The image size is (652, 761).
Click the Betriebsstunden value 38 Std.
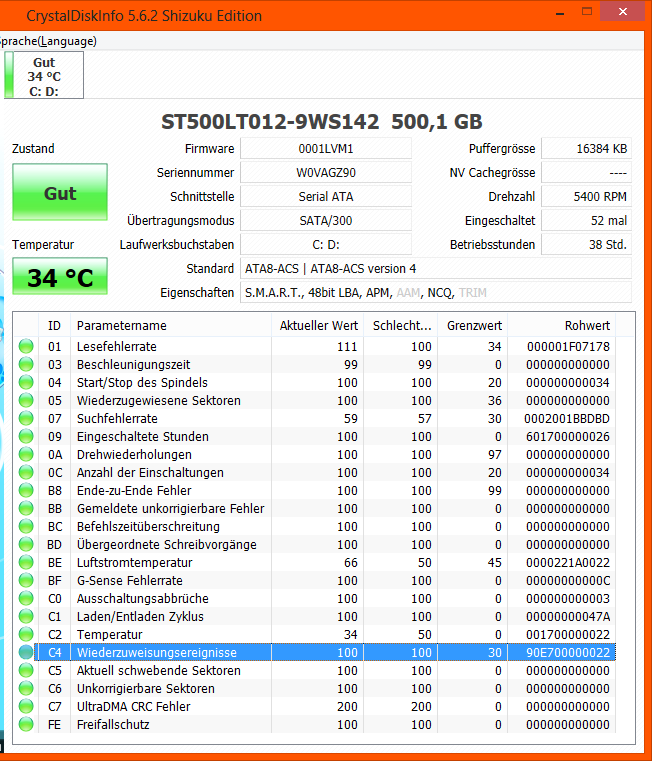[x=586, y=245]
